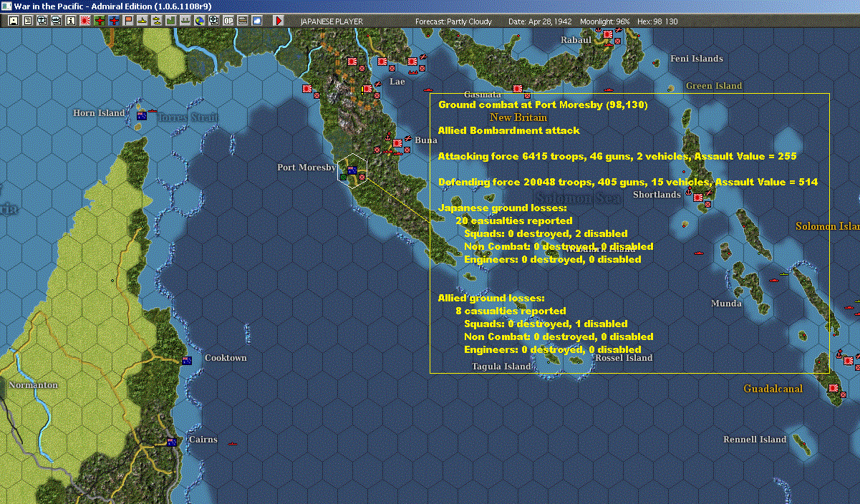Click the 'Hex: 98 130' status text
Screen dimensions: 860x504
656,21
